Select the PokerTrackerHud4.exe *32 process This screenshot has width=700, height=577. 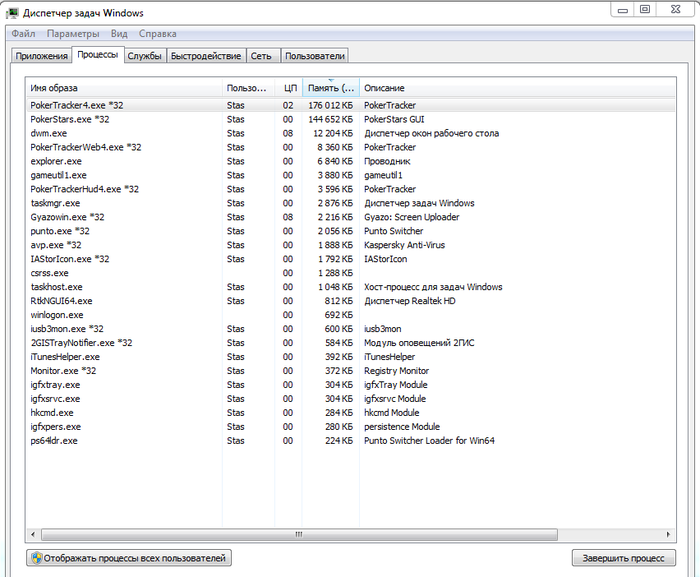click(x=350, y=189)
